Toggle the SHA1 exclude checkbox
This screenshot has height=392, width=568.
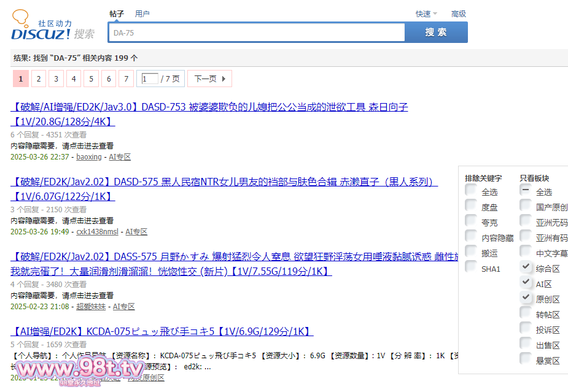[471, 267]
